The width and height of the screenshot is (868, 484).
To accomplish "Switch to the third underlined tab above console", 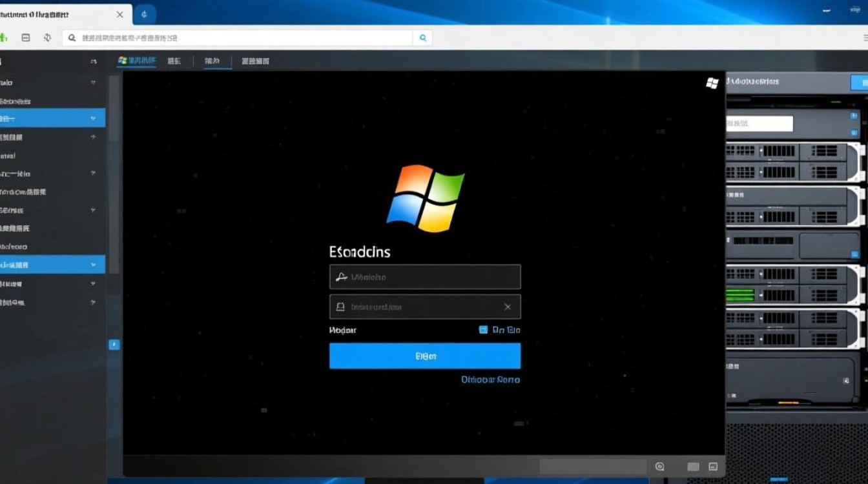I will click(x=212, y=61).
